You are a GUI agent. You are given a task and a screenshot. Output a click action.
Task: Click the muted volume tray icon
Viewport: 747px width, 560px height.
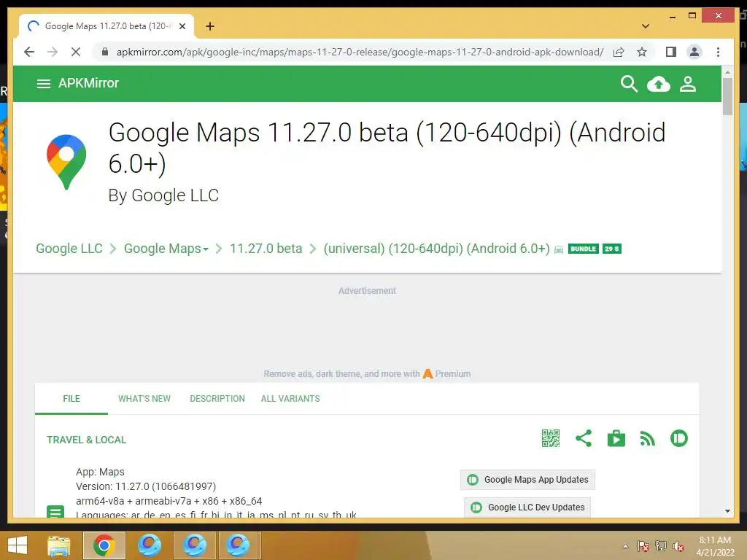[x=678, y=546]
